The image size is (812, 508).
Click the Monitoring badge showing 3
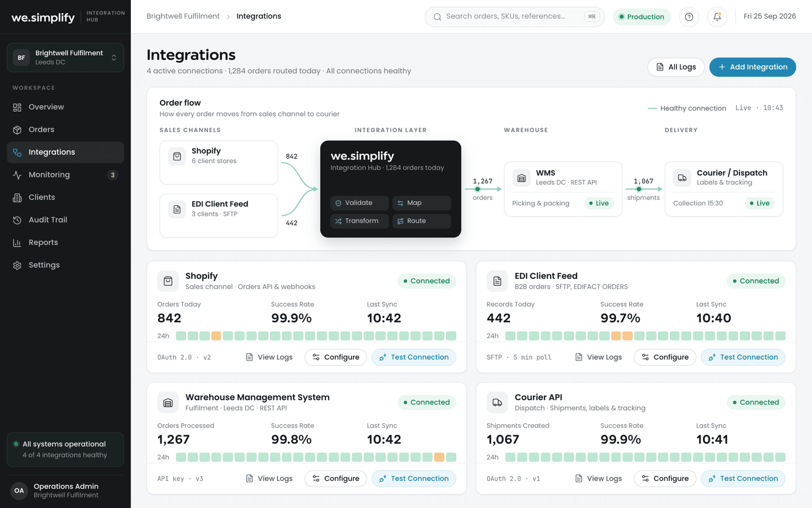coord(113,175)
